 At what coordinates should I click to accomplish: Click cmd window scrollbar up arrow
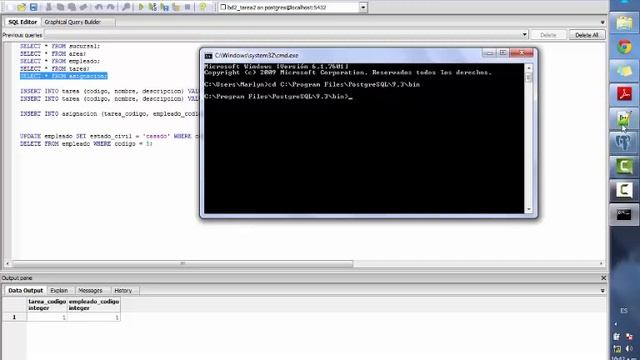pos(529,68)
